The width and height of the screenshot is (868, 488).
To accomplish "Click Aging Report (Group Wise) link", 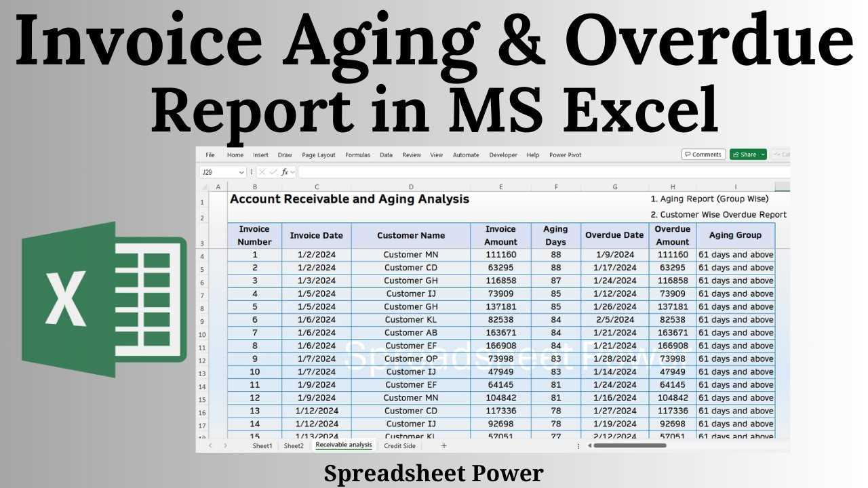I will (x=709, y=199).
